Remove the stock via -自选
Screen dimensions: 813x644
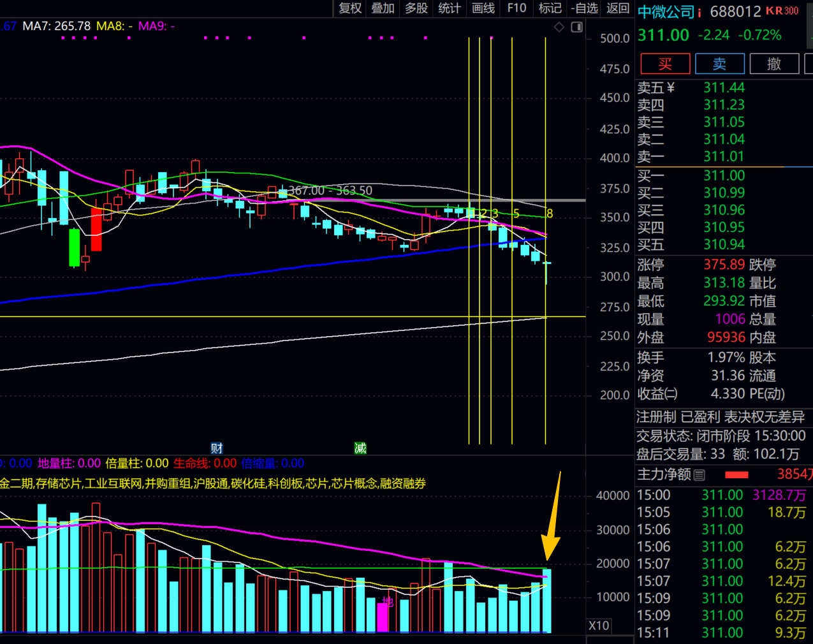click(585, 8)
